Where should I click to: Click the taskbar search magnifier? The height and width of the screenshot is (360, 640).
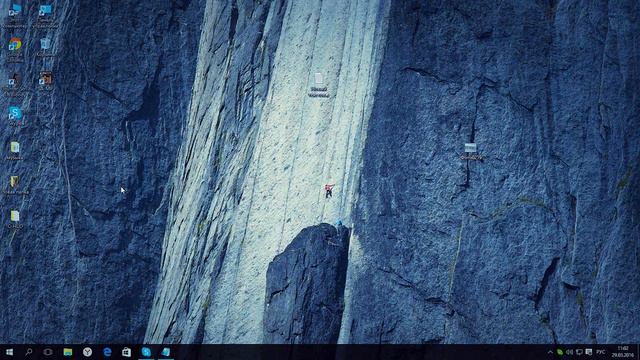(29, 352)
